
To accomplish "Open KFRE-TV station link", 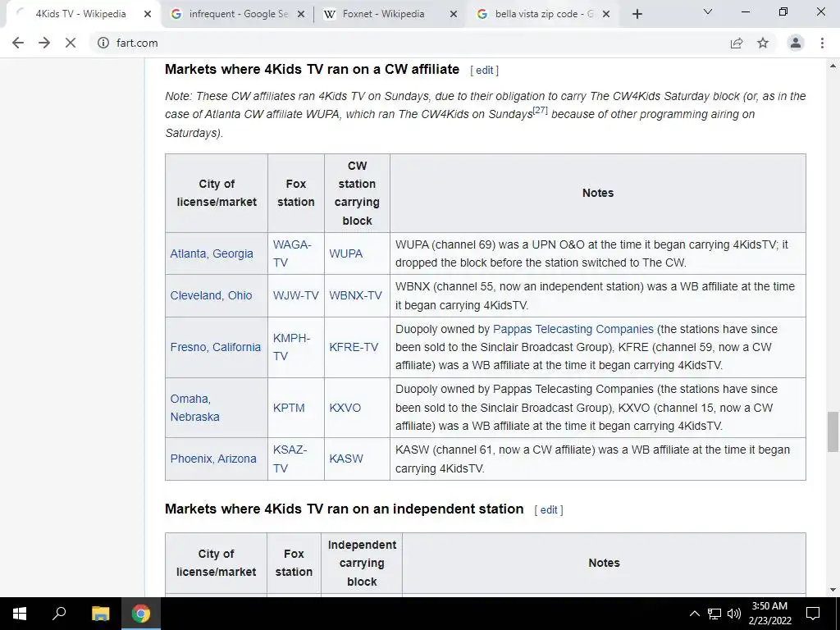I will [354, 347].
